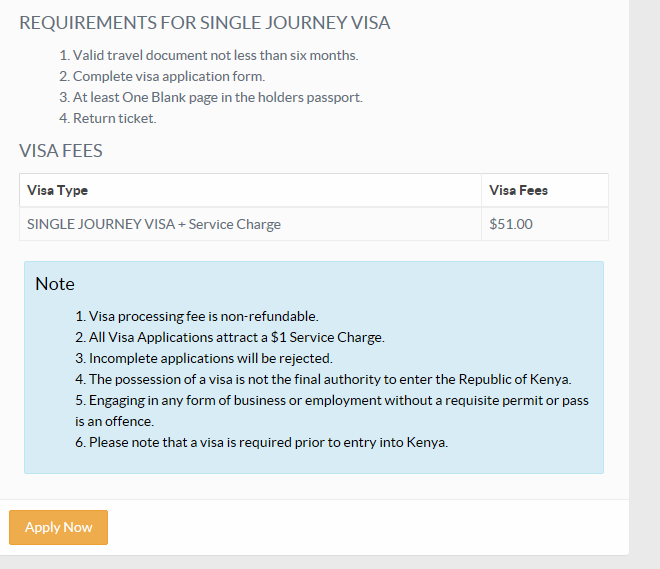Click the business or employment permit note
Viewport: 660px width, 569px height.
[x=332, y=400]
